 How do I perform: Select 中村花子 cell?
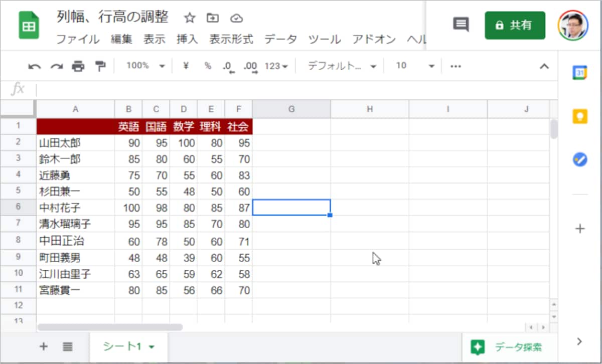(x=76, y=207)
